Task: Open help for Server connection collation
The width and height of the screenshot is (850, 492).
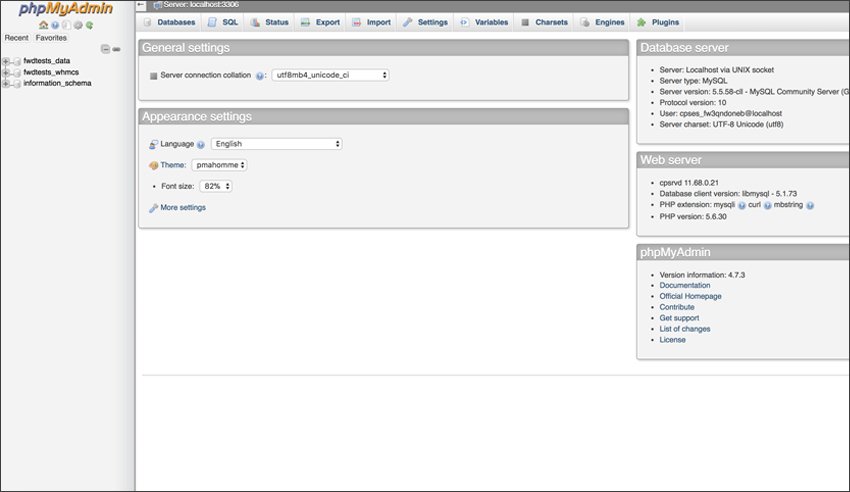Action: (x=260, y=76)
